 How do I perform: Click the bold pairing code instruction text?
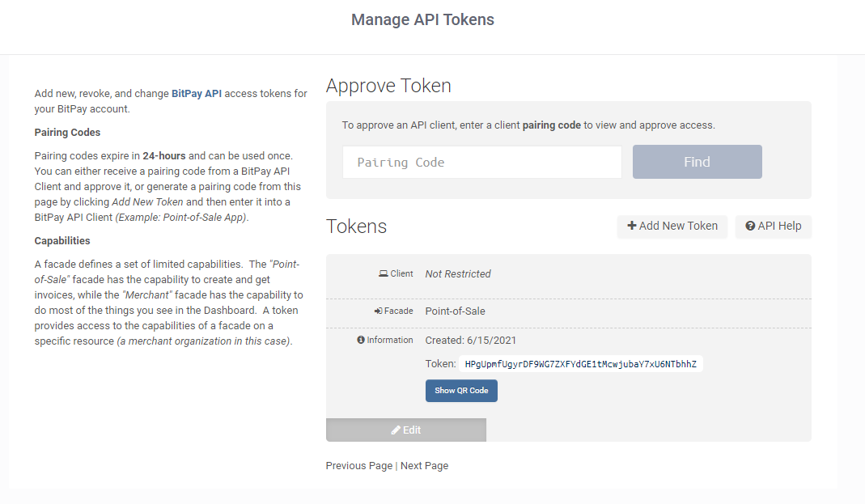[x=552, y=125]
